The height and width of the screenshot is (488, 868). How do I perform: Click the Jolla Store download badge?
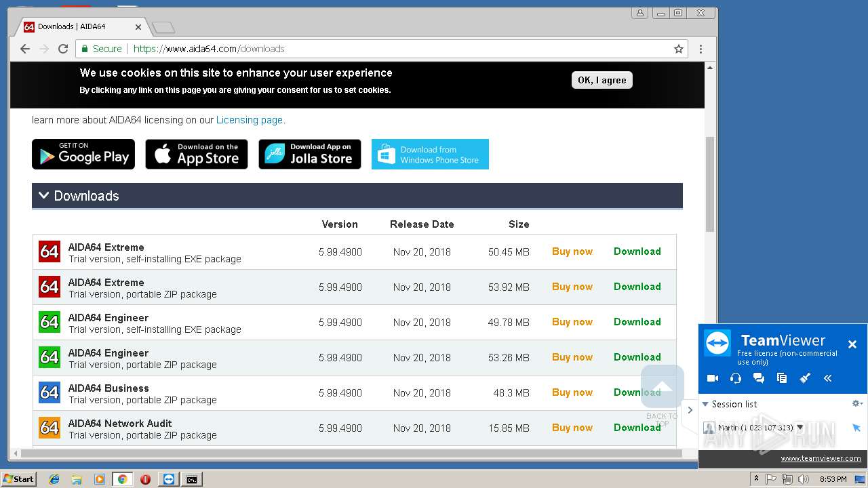310,155
